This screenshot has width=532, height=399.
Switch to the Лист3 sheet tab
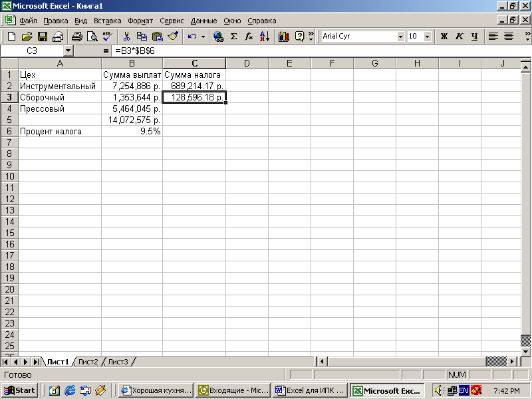point(118,362)
